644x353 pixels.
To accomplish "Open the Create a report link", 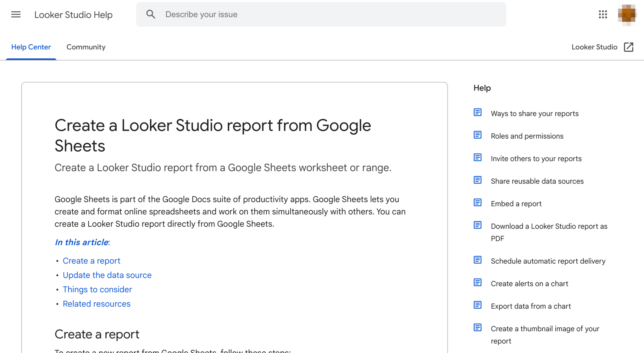I will pos(91,261).
